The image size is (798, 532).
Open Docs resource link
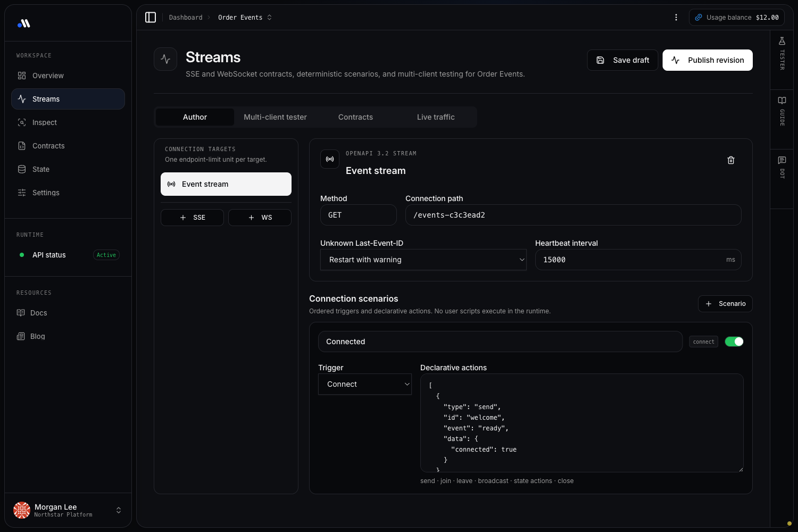pos(68,313)
